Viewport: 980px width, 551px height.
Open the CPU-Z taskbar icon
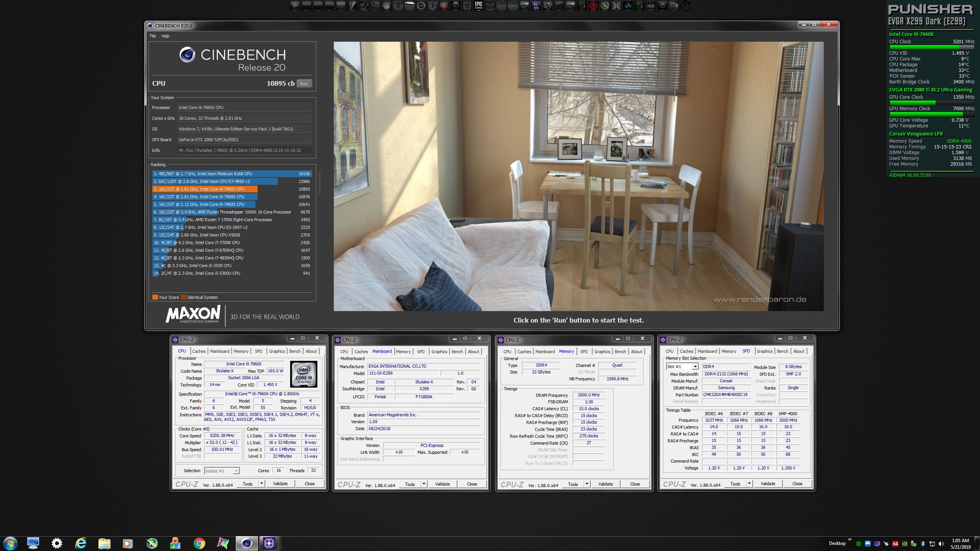(269, 543)
